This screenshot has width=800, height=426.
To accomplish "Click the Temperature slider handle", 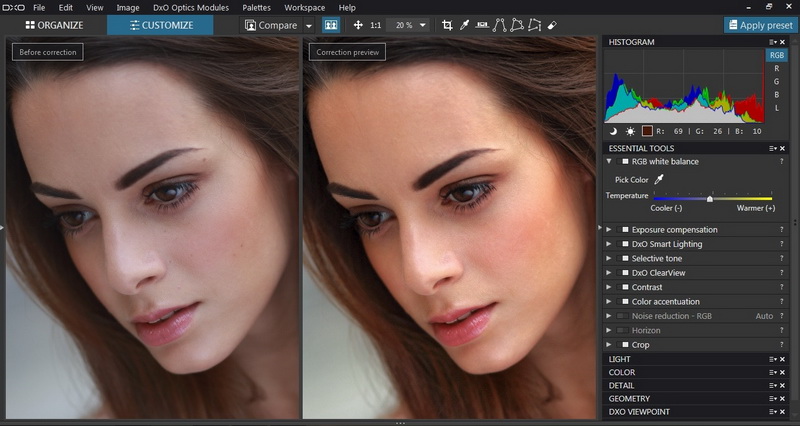I will (x=710, y=198).
